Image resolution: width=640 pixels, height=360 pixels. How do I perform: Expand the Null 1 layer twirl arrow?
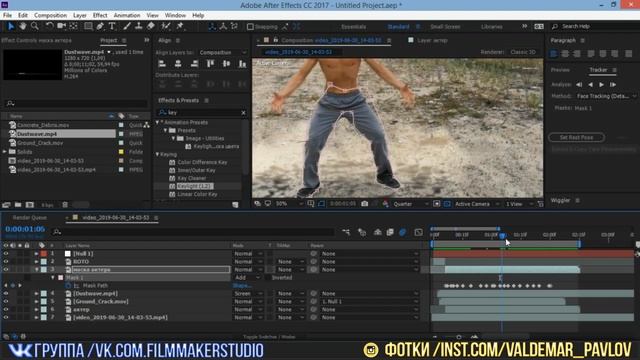(36, 253)
